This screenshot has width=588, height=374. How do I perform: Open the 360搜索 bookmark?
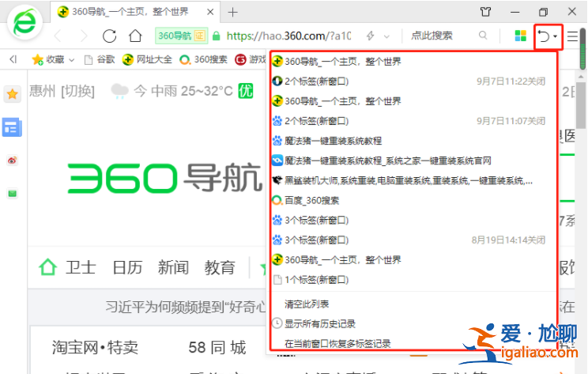click(203, 59)
